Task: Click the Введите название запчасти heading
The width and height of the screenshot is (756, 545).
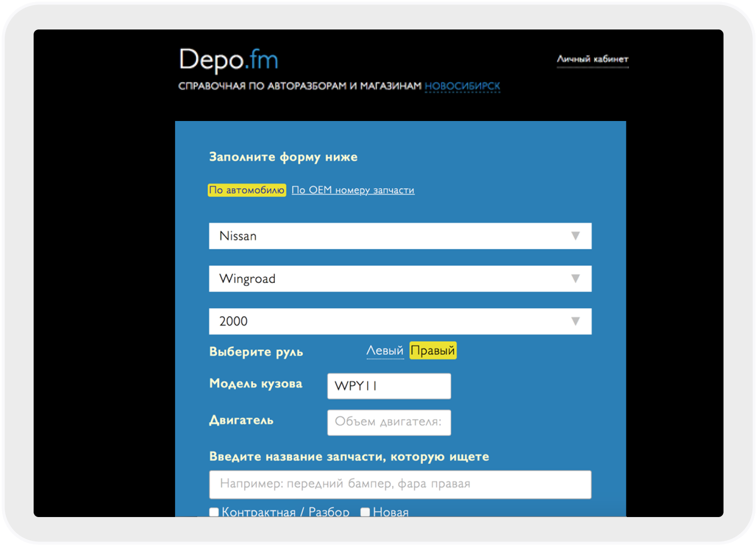Action: tap(349, 457)
